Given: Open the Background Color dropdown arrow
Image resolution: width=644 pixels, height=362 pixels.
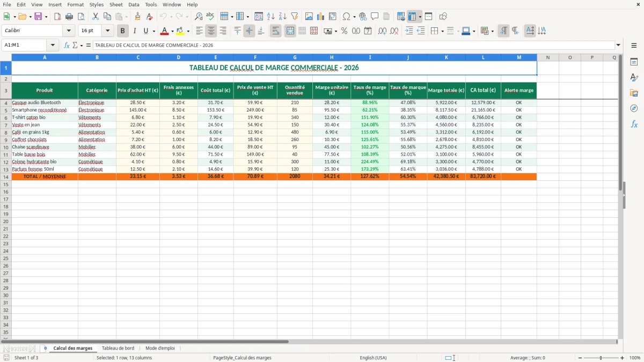Looking at the screenshot, I should (188, 31).
